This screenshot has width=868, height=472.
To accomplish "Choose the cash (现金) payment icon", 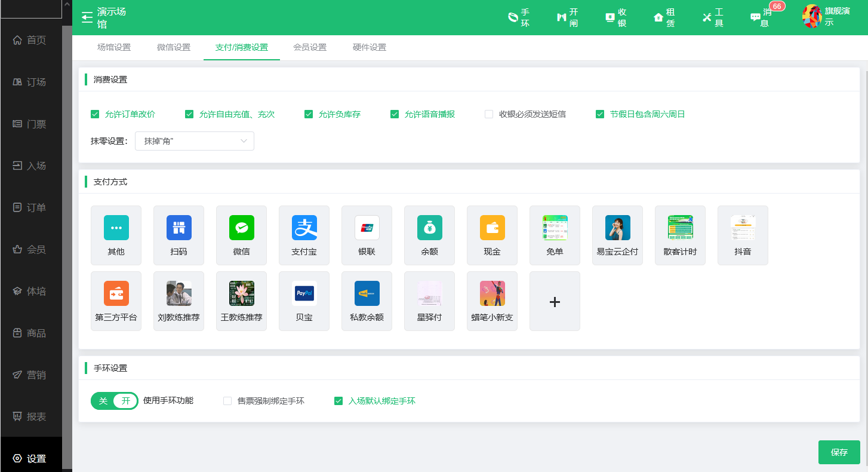I will coord(492,228).
